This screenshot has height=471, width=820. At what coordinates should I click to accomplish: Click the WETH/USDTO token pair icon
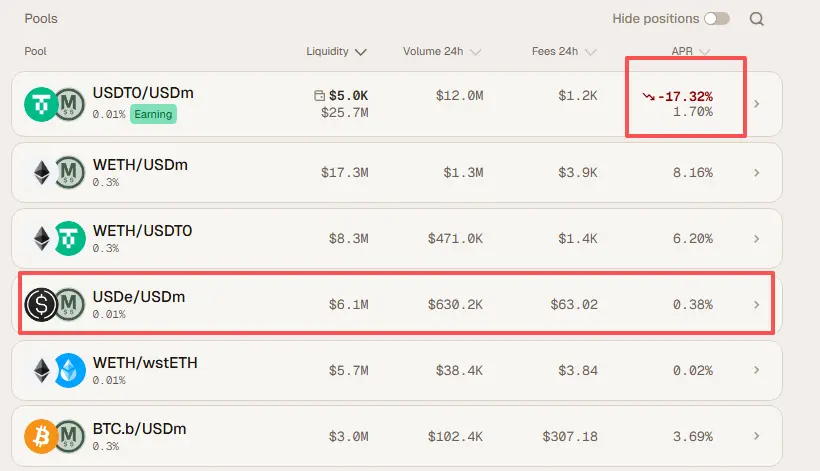click(55, 238)
